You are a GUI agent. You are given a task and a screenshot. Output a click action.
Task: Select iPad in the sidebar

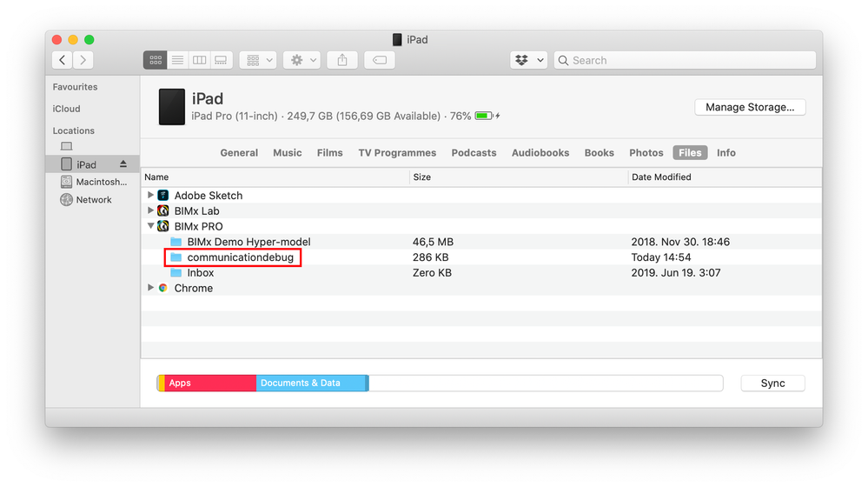92,164
